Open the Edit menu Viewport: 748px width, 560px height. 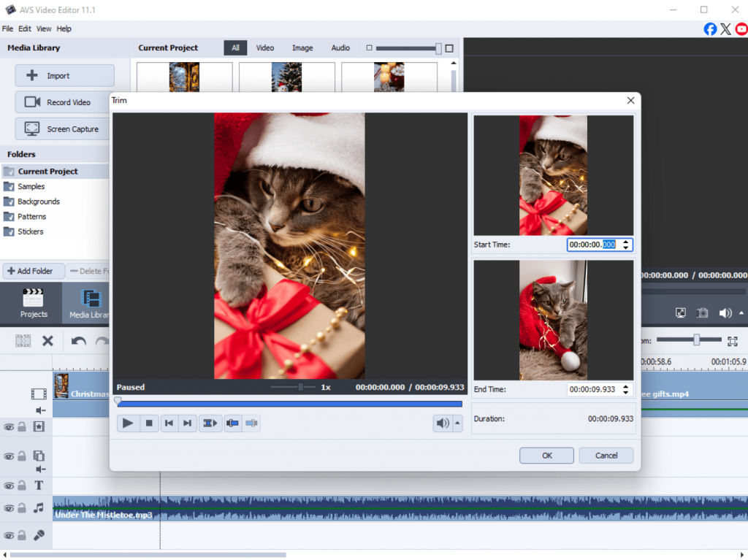(25, 29)
